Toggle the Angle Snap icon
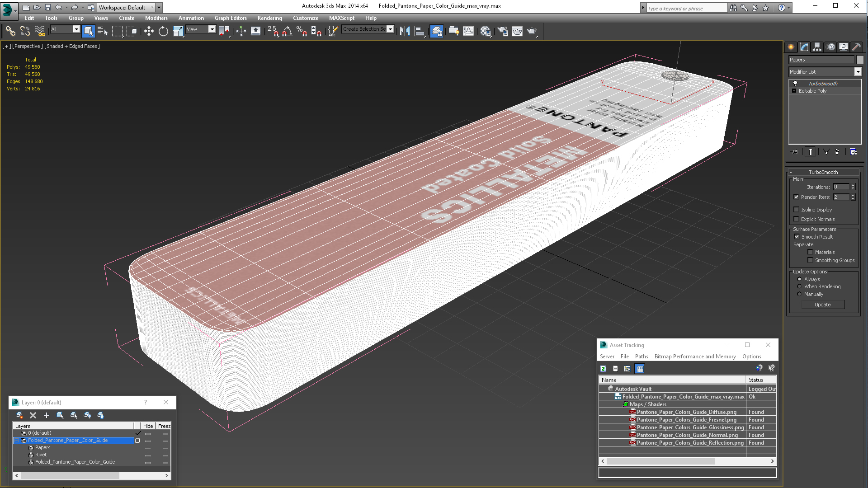868x488 pixels. [288, 31]
